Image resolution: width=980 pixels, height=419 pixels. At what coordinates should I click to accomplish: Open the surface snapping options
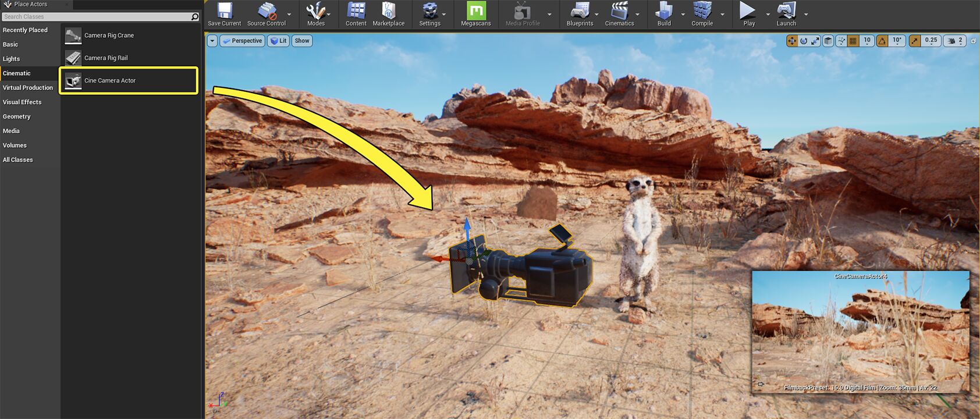(841, 41)
